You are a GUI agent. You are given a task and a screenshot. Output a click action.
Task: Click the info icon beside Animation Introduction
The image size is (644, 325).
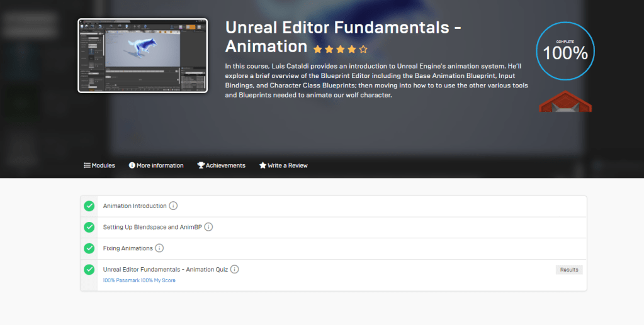[173, 206]
